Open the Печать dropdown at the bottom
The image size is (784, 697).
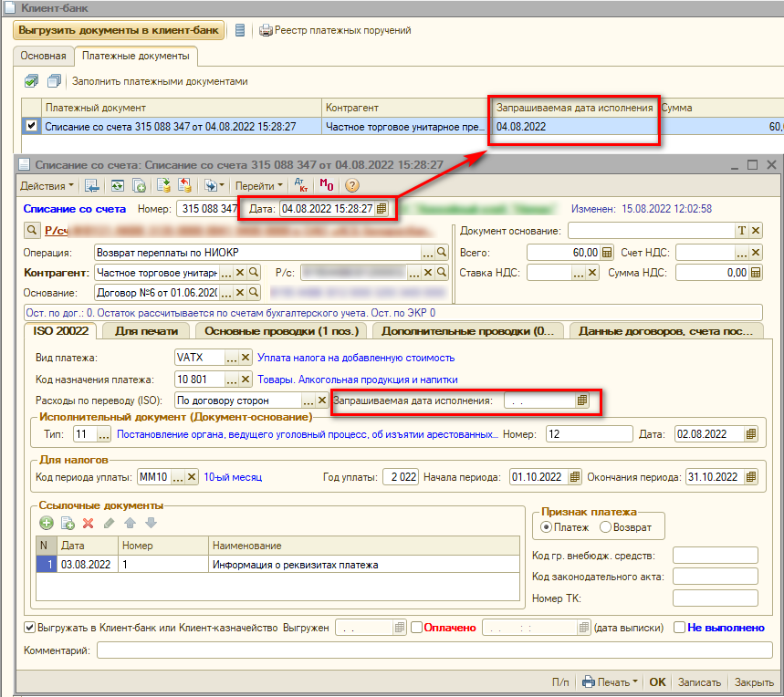tap(612, 682)
